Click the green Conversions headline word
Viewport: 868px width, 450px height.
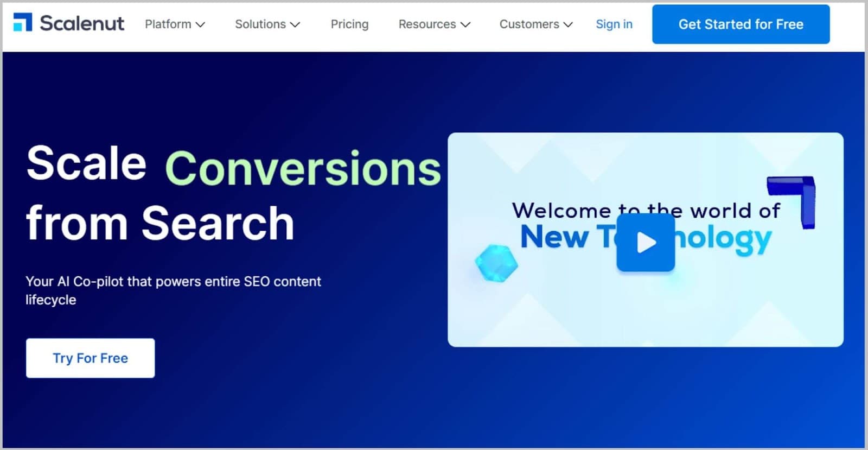pos(303,168)
